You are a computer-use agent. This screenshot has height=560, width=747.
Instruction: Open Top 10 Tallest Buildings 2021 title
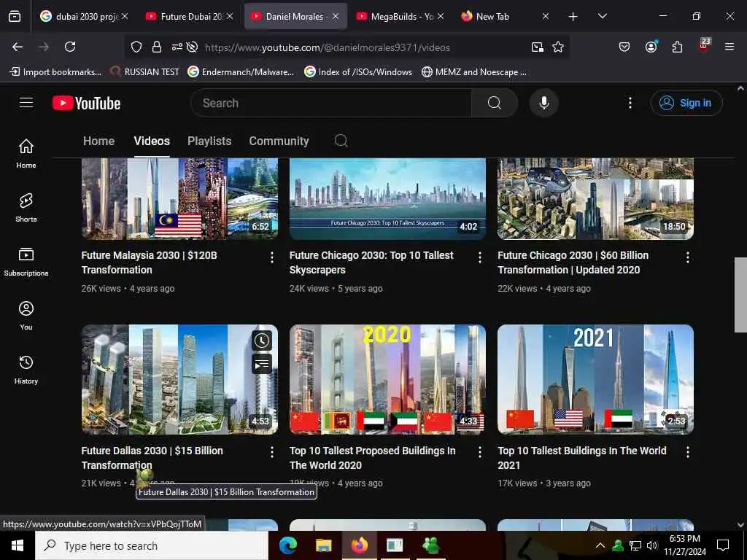(x=581, y=458)
